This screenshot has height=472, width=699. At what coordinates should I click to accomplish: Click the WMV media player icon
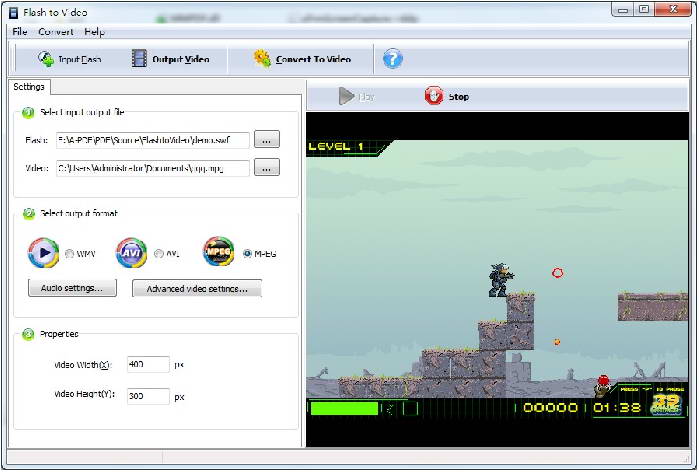click(x=43, y=253)
